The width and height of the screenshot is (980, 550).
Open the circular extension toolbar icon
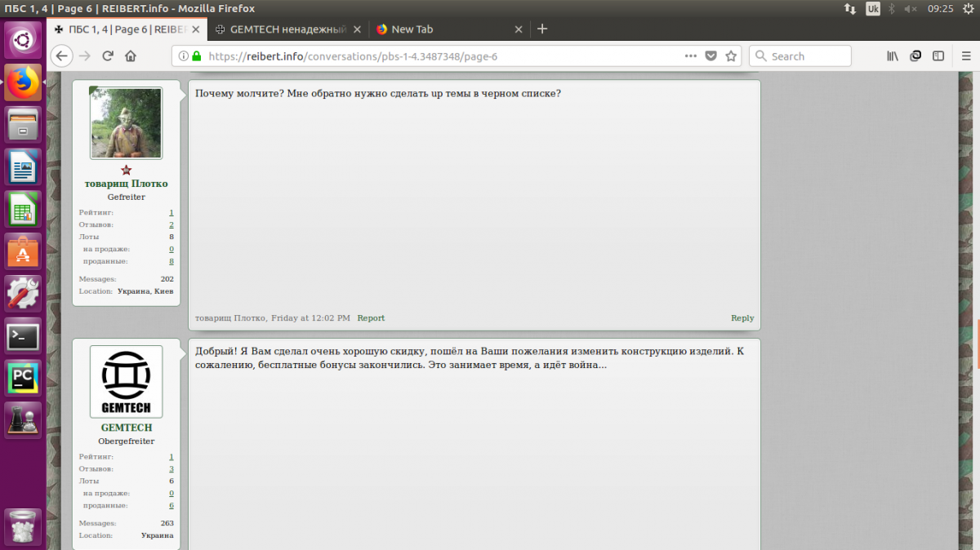coord(915,56)
